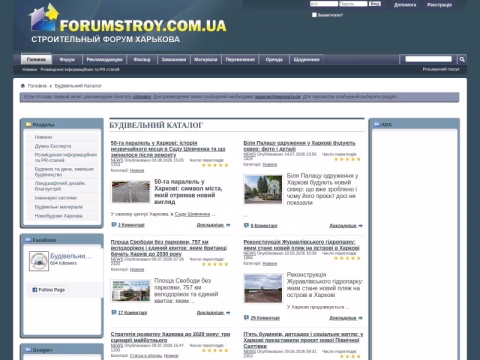Screen dimensions: 480x360
Task: Click Будівельний Каталог in the breadcrumb
Action: (x=78, y=86)
